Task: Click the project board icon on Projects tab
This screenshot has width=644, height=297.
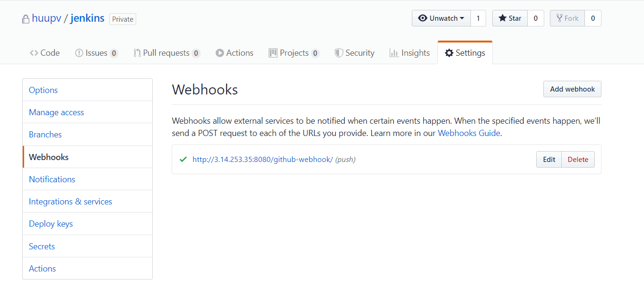Action: (273, 52)
